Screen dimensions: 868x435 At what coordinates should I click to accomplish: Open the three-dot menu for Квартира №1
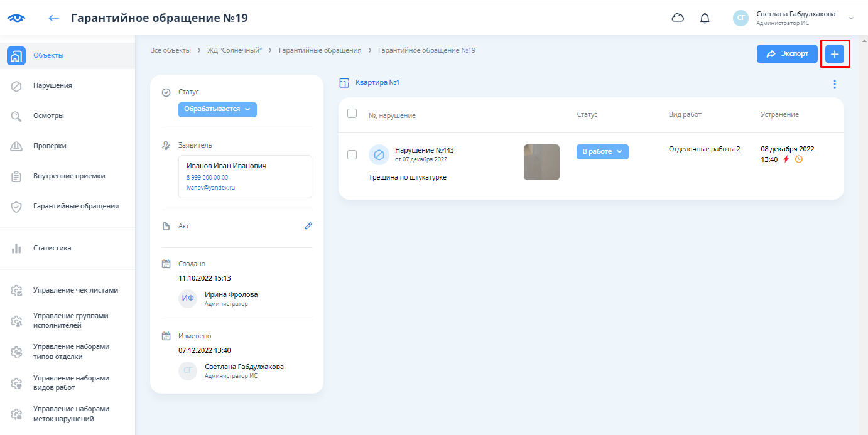click(x=834, y=84)
